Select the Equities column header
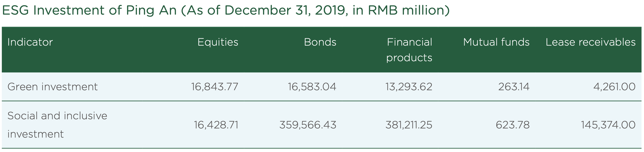The image size is (644, 152). [218, 42]
